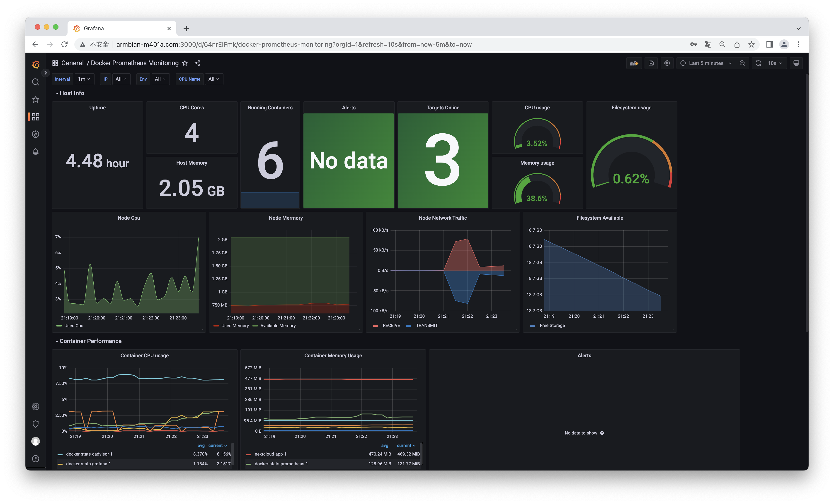Image resolution: width=834 pixels, height=504 pixels.
Task: Save the dashboard with the save icon
Action: click(651, 63)
